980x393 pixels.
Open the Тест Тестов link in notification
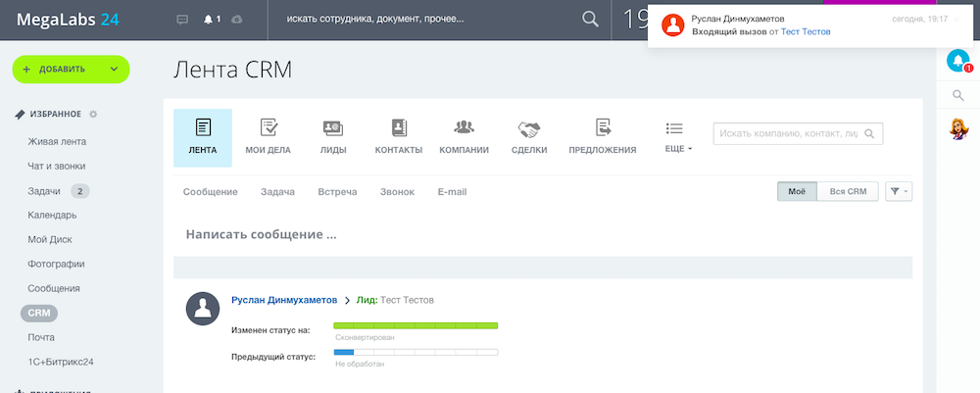click(x=806, y=32)
